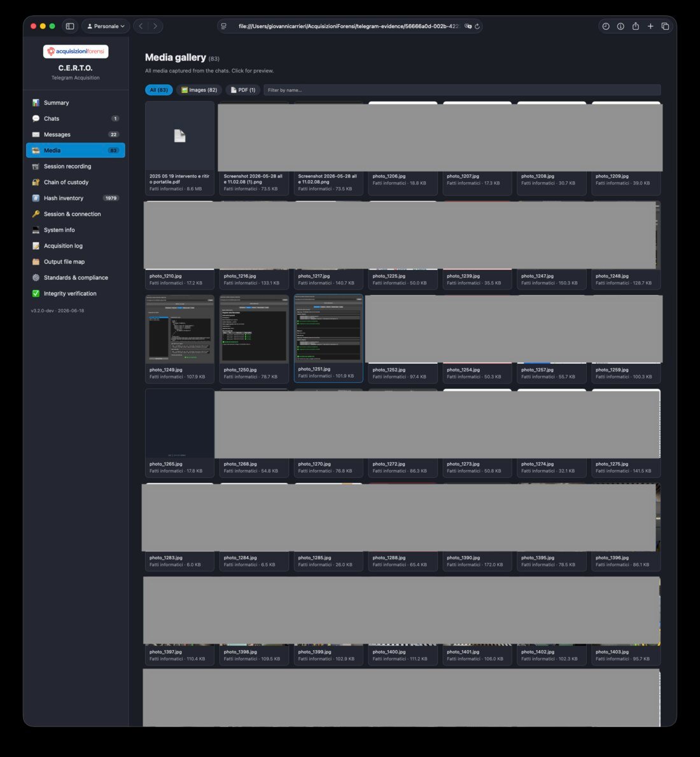Preview the photo_1265.jpg thumbnail

[x=179, y=424]
